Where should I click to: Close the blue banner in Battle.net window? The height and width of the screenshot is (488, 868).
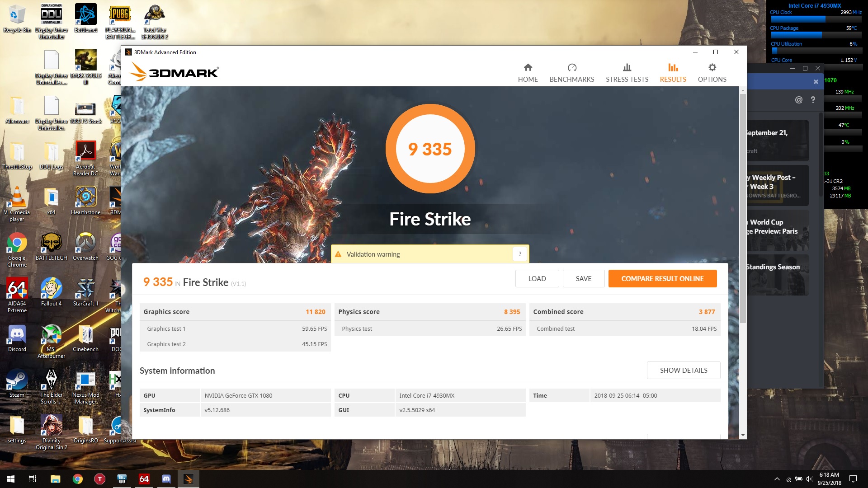[x=816, y=82]
